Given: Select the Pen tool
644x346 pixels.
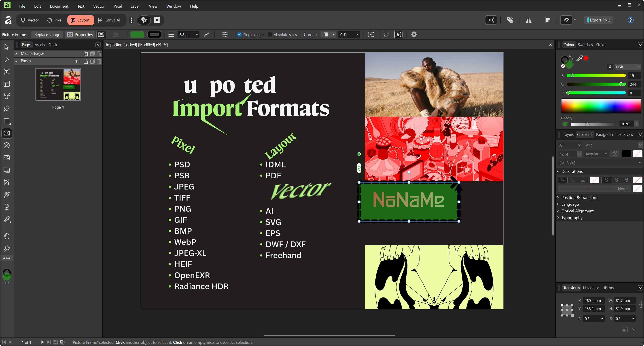Looking at the screenshot, I should (x=7, y=108).
